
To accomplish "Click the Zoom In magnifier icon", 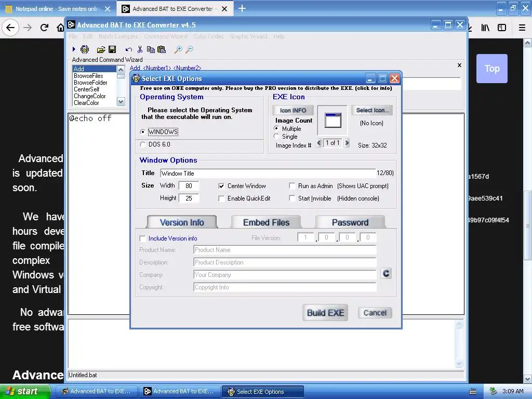I will click(178, 49).
